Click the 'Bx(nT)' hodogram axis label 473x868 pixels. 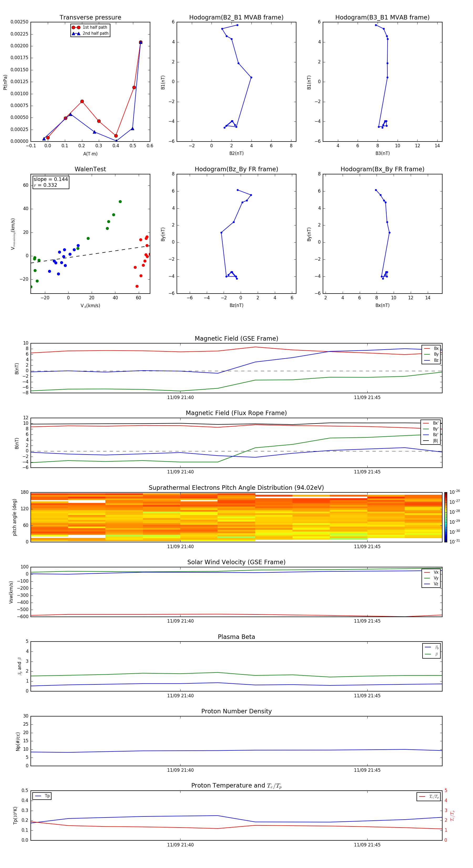[x=382, y=305]
